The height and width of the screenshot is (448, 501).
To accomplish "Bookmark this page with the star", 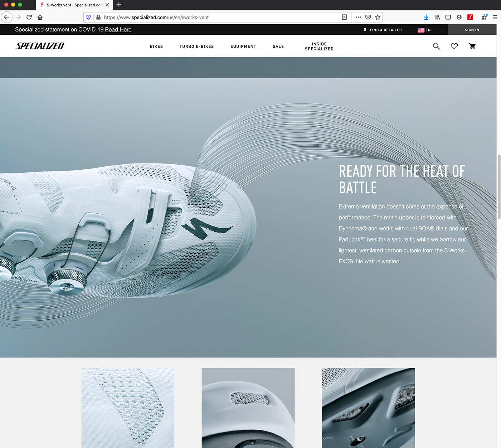I will 378,17.
